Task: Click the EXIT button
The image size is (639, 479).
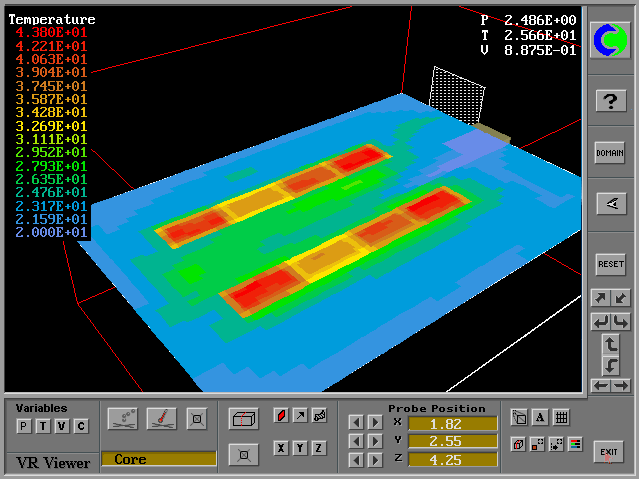Action: click(608, 451)
